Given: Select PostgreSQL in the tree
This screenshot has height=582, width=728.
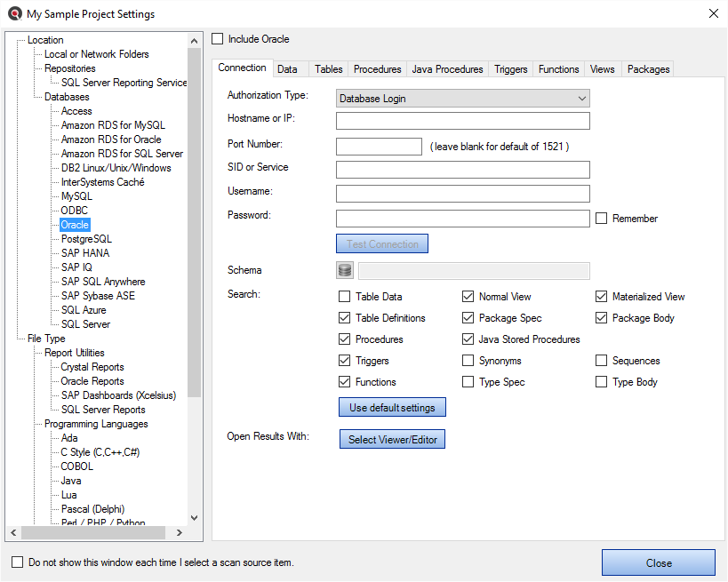Looking at the screenshot, I should [x=86, y=239].
